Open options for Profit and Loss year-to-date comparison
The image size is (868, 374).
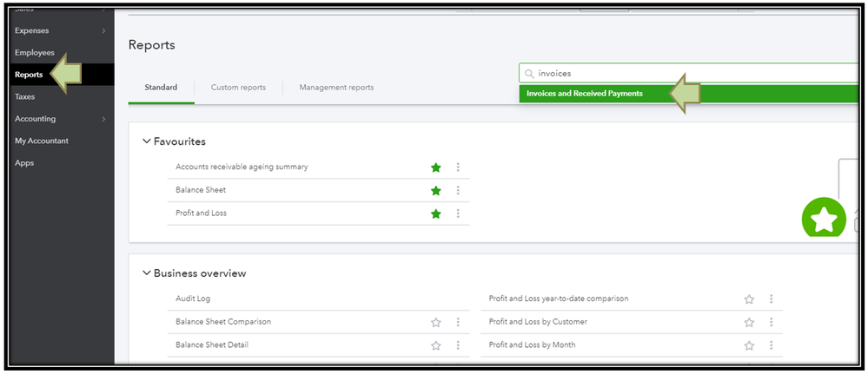click(x=772, y=299)
